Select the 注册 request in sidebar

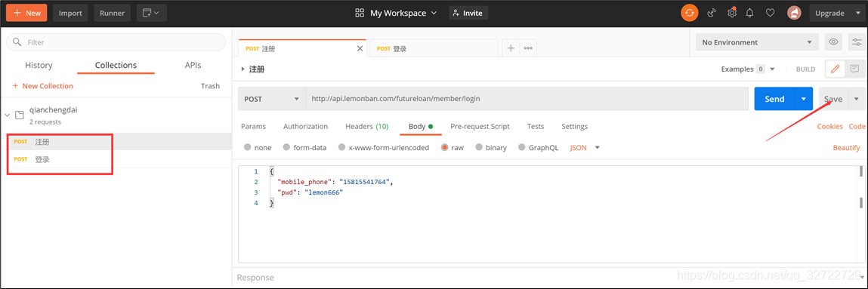116,141
